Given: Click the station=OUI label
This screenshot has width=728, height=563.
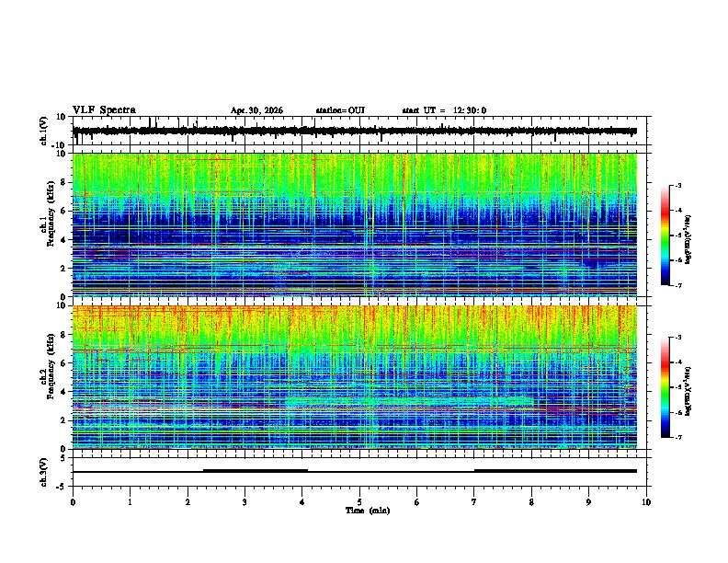Looking at the screenshot, I should tap(340, 110).
